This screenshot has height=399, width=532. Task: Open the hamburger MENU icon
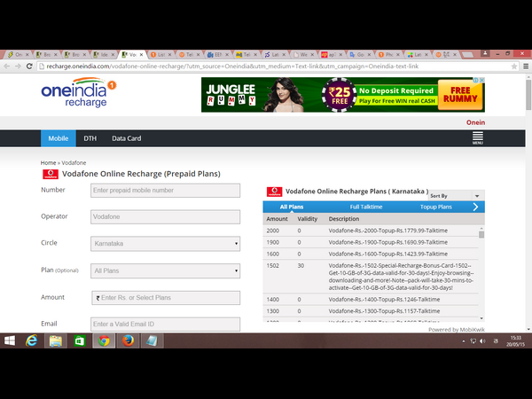click(477, 139)
